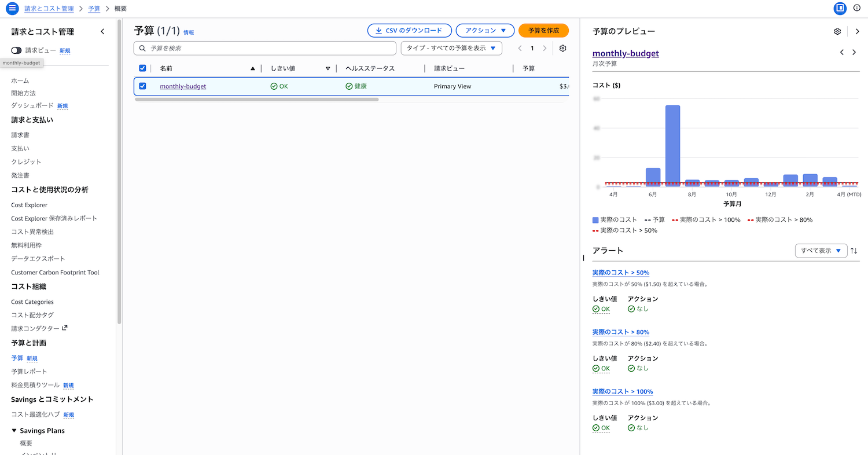The image size is (868, 455).
Task: Open table preferences gear icon
Action: pyautogui.click(x=562, y=49)
